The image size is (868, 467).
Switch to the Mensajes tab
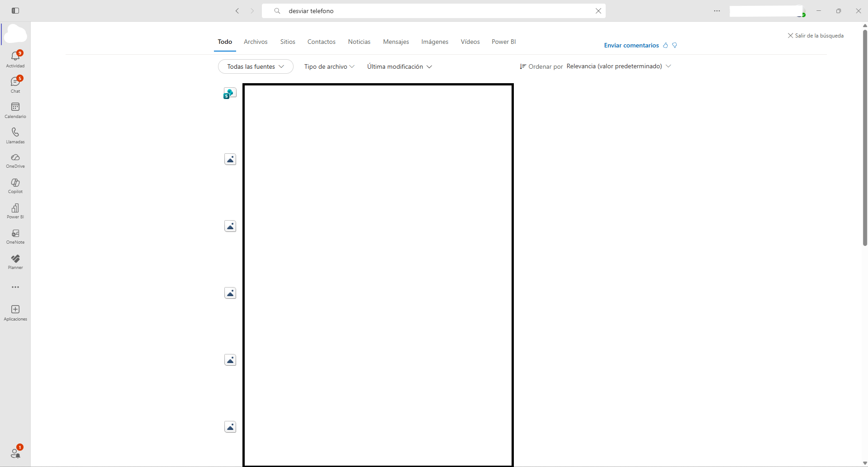pos(396,42)
